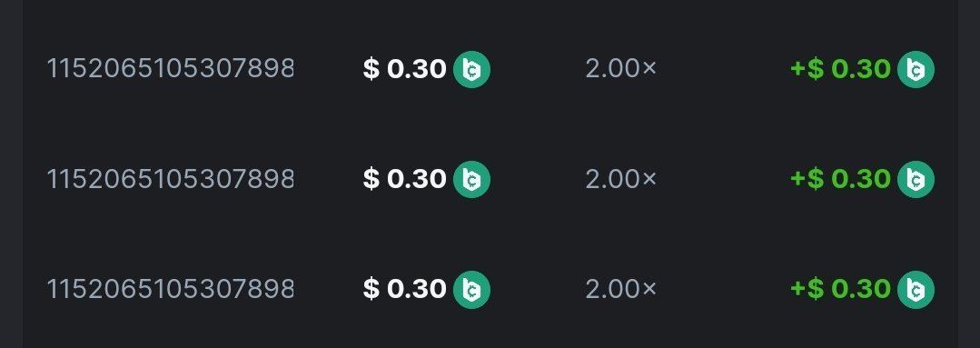980x348 pixels.
Task: Click the dollar sign in first row bet amount
Action: (x=371, y=69)
